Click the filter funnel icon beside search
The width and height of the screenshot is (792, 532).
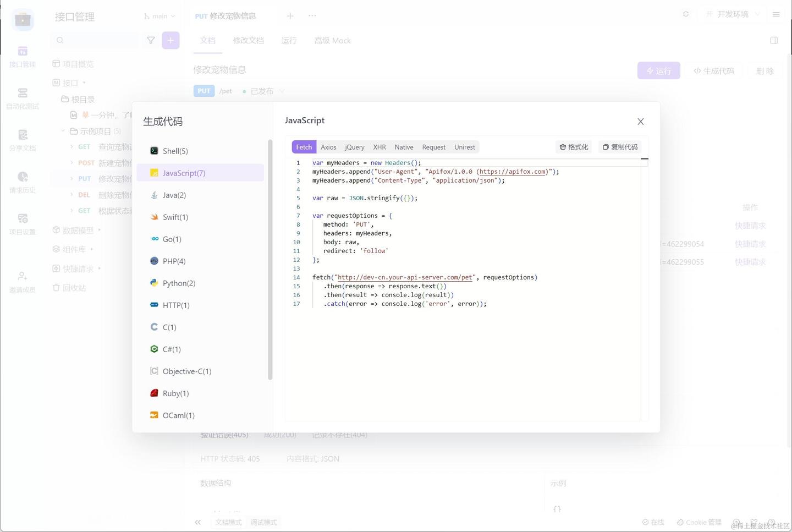point(151,40)
